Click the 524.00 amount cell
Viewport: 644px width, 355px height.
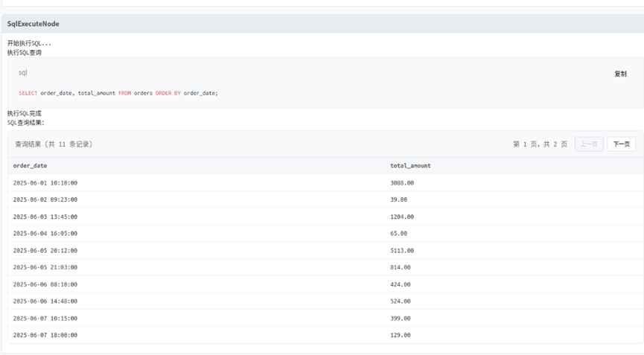[401, 301]
